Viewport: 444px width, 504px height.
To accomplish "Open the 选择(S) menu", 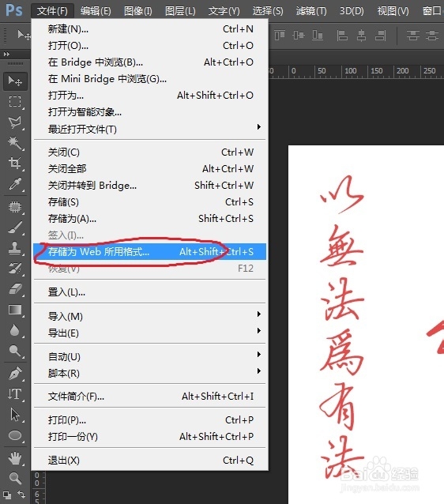I will (x=268, y=11).
